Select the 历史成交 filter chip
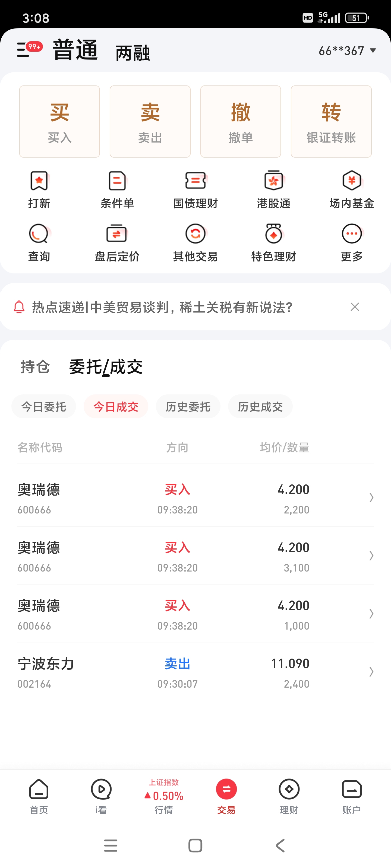Image resolution: width=391 pixels, height=868 pixels. pyautogui.click(x=260, y=406)
